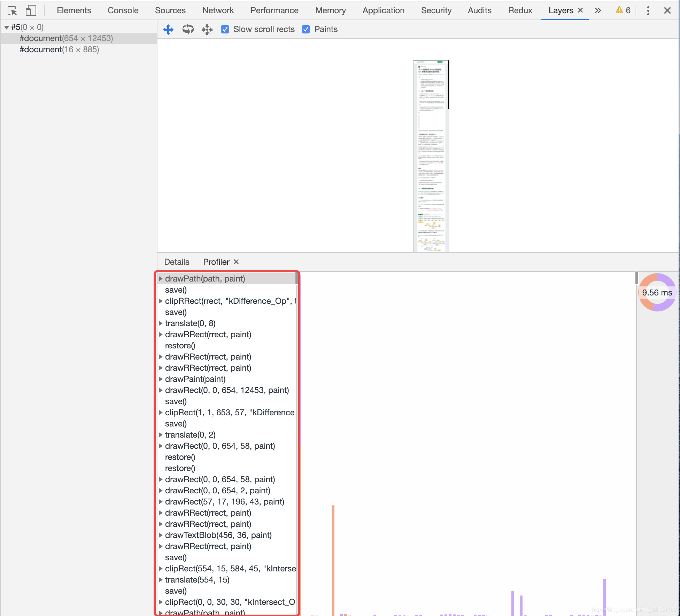This screenshot has height=616, width=680.
Task: Click the layer page preview thumbnail
Action: click(431, 156)
